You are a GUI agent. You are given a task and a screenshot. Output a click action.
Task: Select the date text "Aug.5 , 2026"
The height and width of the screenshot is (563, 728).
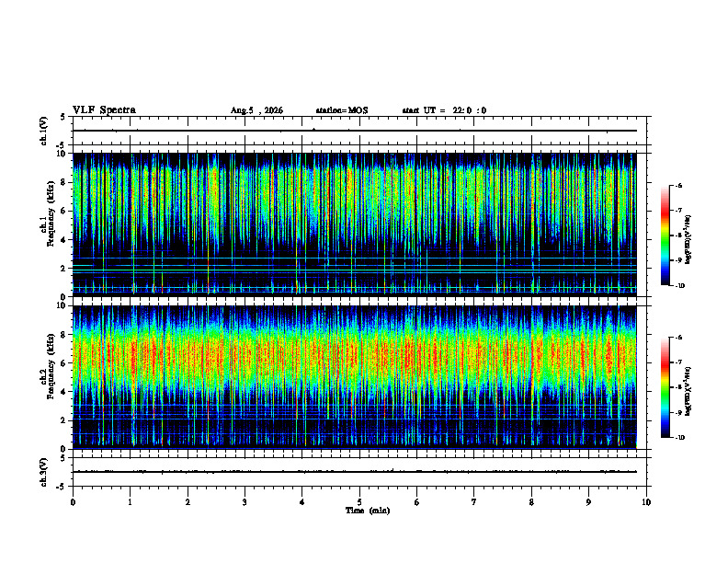256,110
